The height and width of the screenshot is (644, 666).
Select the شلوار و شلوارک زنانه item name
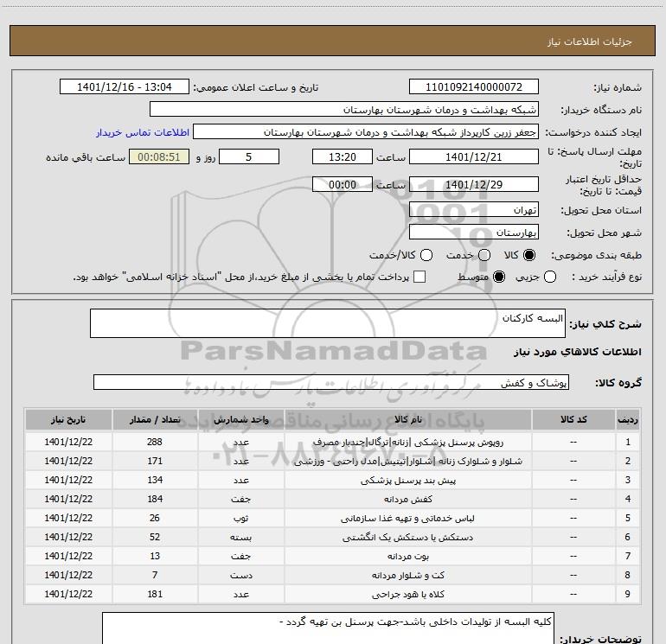407,462
